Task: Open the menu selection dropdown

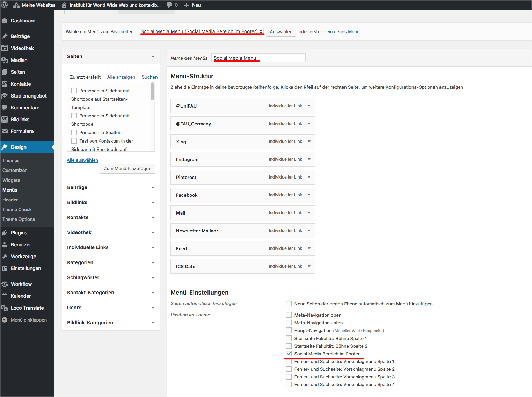Action: point(201,31)
